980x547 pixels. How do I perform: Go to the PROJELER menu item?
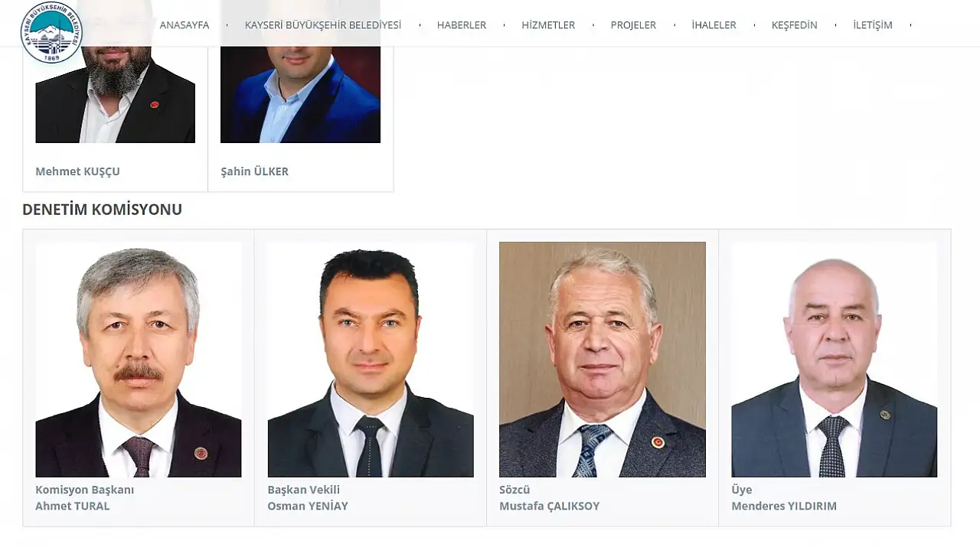tap(633, 25)
